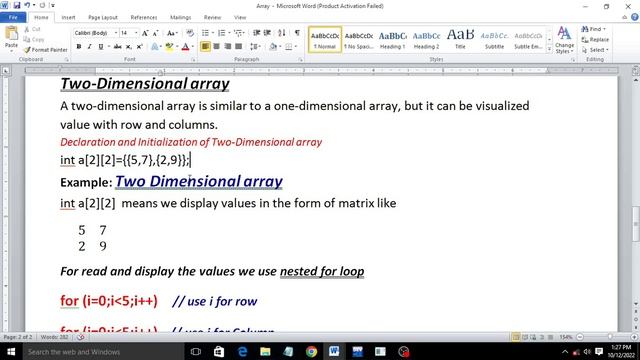
Task: Save the document via quick access toolbar
Action: (x=17, y=5)
